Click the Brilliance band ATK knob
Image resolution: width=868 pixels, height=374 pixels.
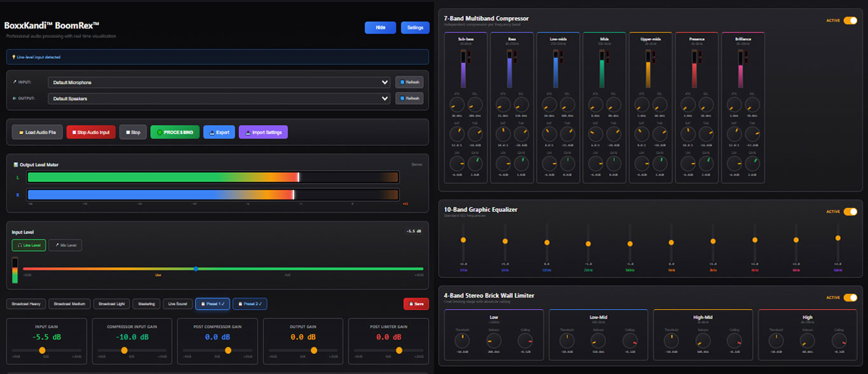734,106
